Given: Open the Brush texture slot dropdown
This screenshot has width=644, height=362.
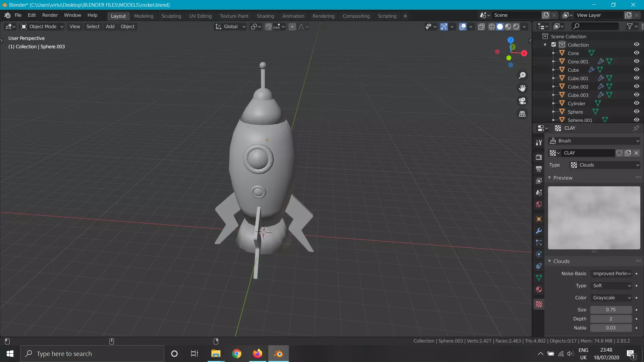Looking at the screenshot, I should click(x=594, y=141).
